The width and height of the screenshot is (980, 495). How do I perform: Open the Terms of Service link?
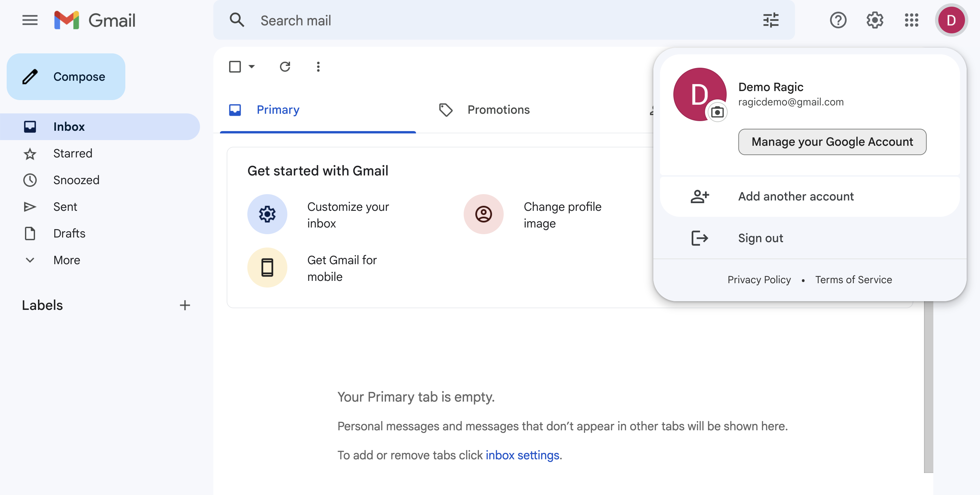point(853,280)
